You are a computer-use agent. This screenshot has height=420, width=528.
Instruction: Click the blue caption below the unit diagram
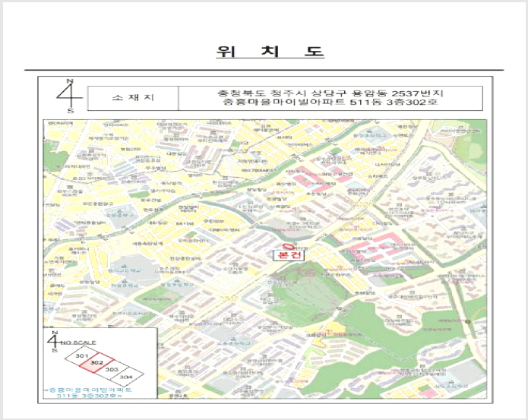pyautogui.click(x=89, y=393)
